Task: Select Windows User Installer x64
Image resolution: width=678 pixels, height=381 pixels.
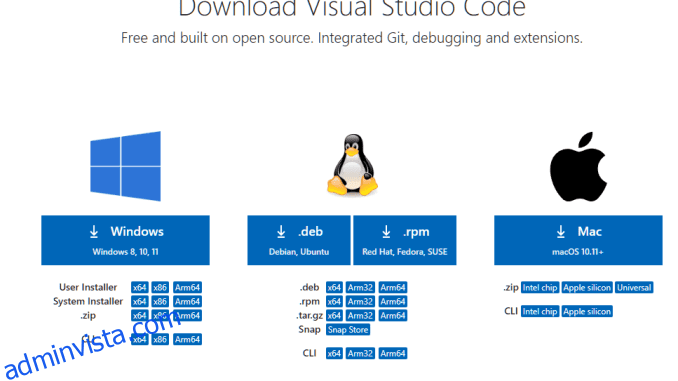Action: [x=140, y=288]
